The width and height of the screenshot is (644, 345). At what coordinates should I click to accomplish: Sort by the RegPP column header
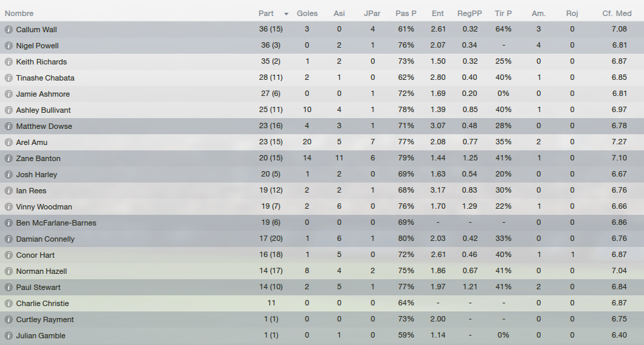469,13
